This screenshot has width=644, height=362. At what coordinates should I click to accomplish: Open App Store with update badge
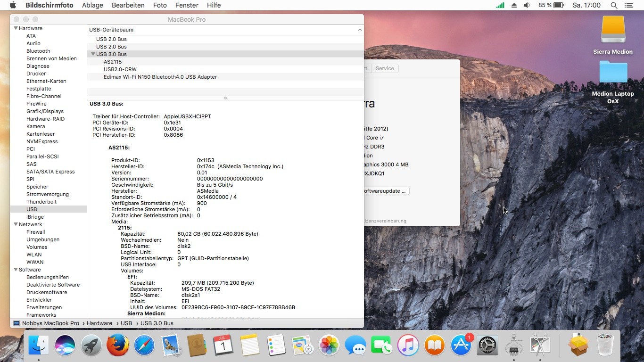click(461, 346)
